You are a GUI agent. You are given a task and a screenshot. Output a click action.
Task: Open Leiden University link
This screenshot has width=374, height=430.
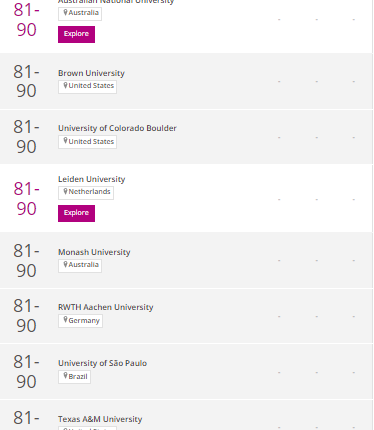pos(92,179)
